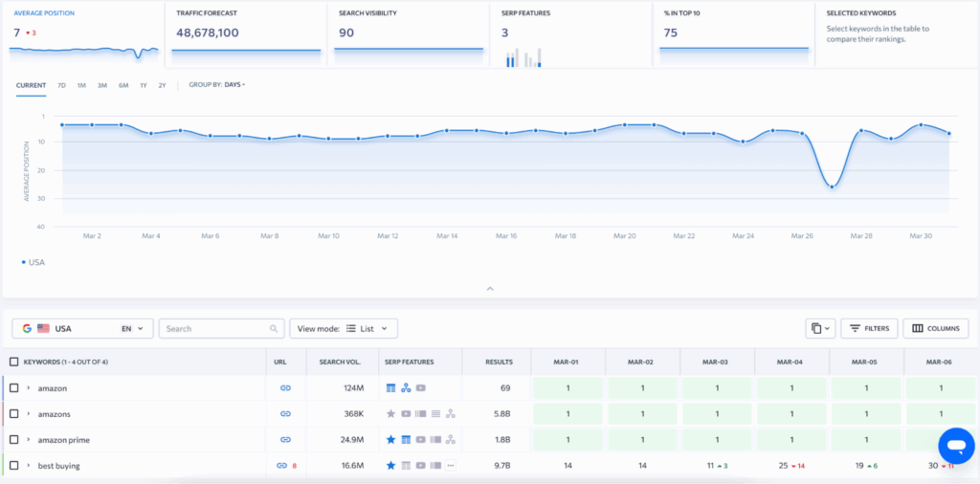Open the Google USA EN search engine dropdown
The image size is (980, 484).
coord(82,328)
